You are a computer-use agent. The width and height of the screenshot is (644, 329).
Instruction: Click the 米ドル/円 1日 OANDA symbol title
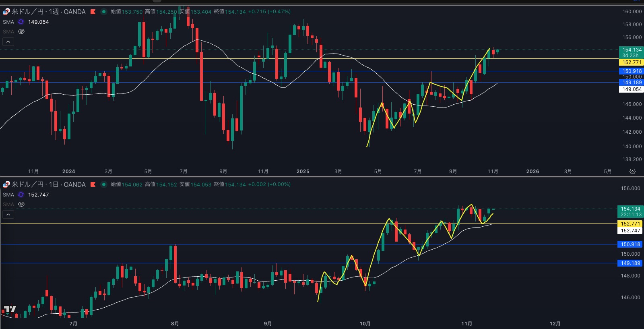(x=48, y=184)
